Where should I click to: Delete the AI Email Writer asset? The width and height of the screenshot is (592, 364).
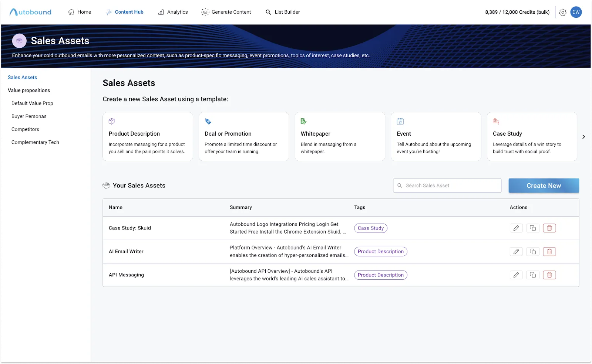(549, 252)
